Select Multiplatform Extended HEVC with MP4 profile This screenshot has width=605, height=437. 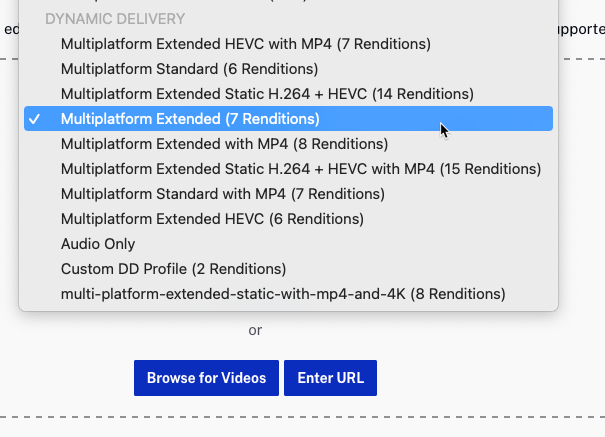coord(245,44)
